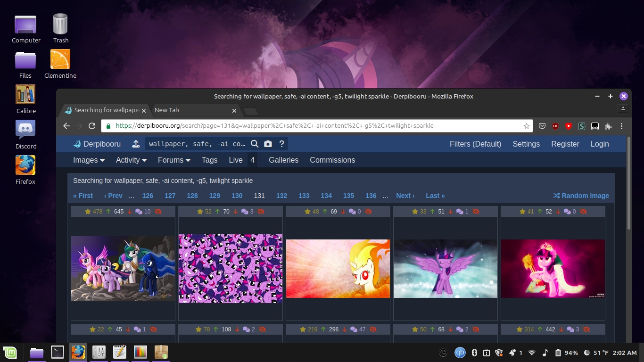The image size is (644, 362).
Task: Open the Tampermonkey extension icon
Action: pyautogui.click(x=595, y=126)
